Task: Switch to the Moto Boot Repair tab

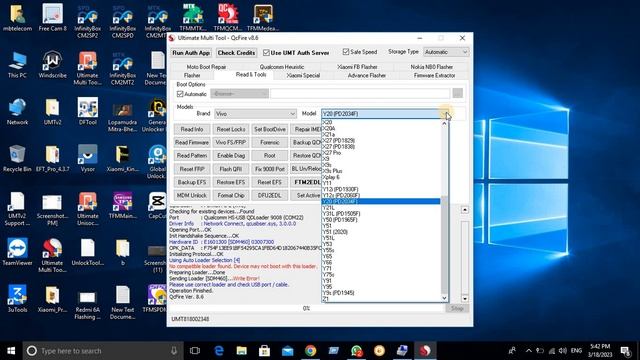Action: pos(206,67)
